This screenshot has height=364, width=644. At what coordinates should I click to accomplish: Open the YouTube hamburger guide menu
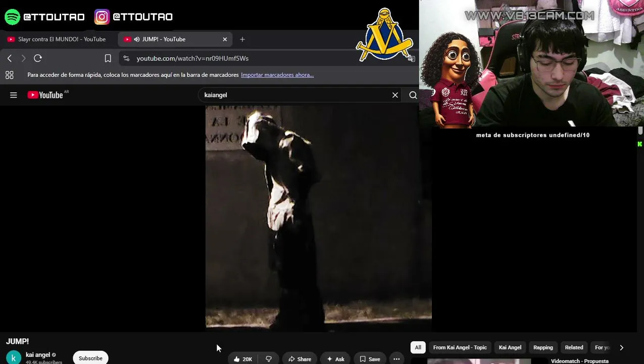coord(14,95)
